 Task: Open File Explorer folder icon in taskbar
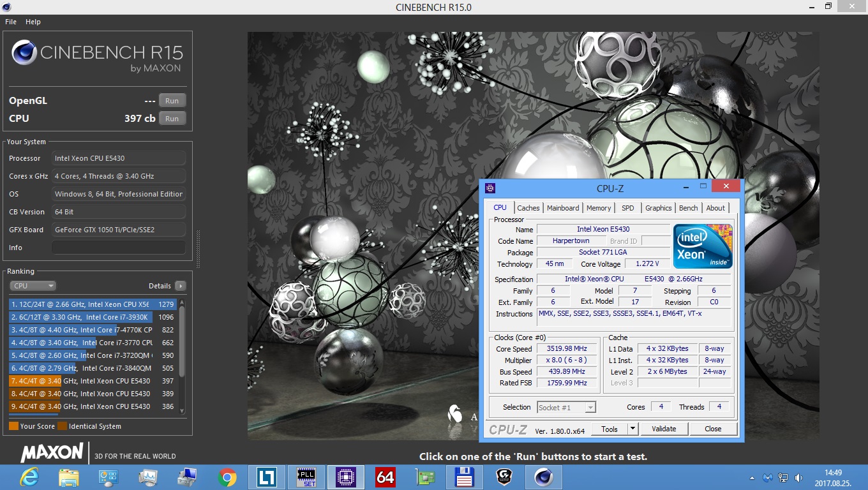[x=69, y=477]
